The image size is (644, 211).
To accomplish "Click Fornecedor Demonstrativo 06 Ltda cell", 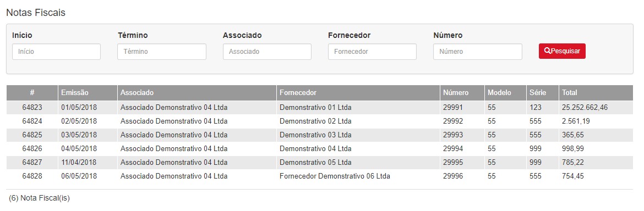I will (335, 176).
